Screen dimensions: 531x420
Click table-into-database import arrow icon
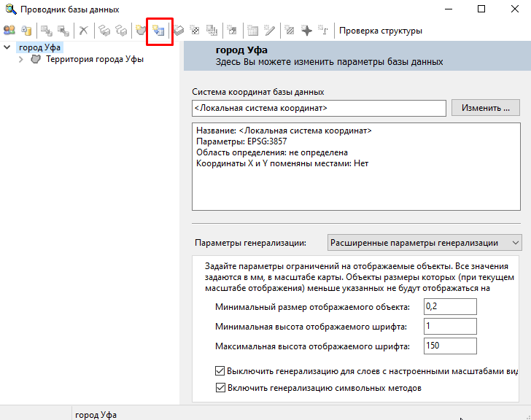tap(47, 31)
